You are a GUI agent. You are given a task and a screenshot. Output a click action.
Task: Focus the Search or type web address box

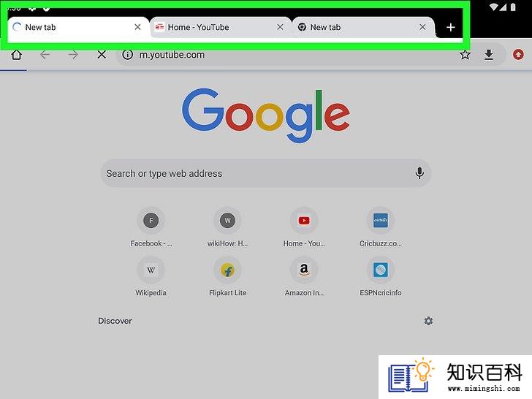pos(266,173)
